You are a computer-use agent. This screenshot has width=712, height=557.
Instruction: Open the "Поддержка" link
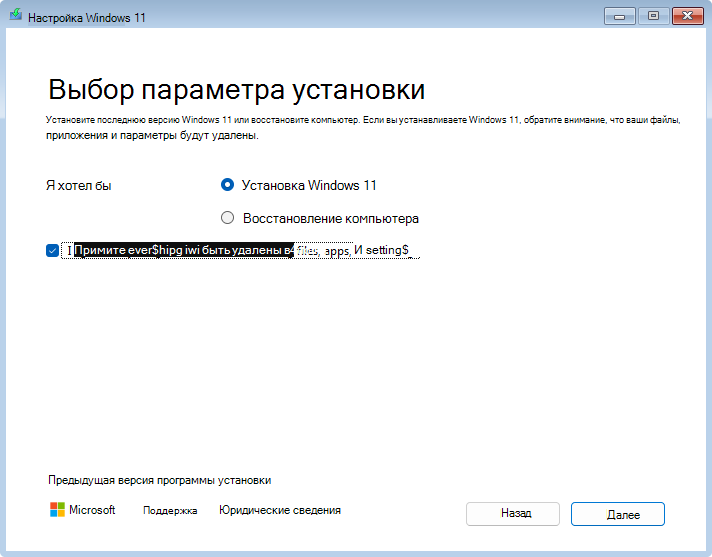170,510
